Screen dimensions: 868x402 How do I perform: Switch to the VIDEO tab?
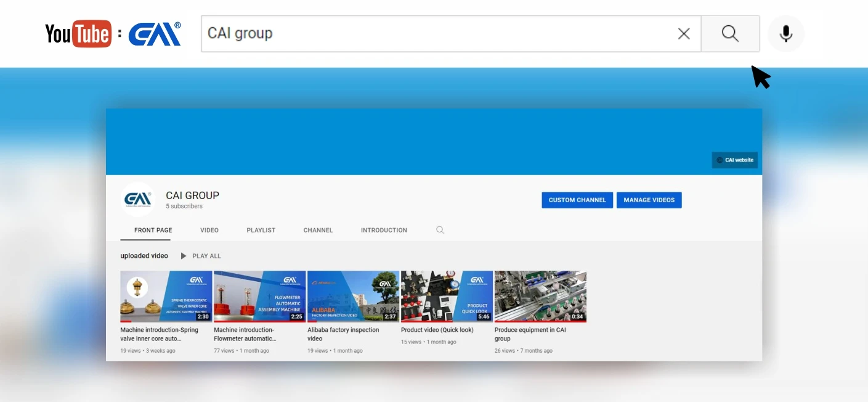pyautogui.click(x=209, y=230)
